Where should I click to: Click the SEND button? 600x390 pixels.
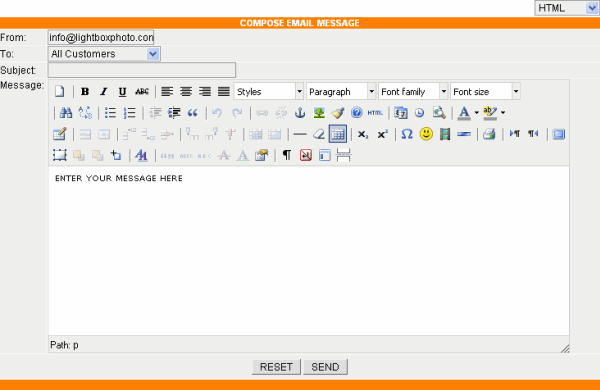point(325,367)
